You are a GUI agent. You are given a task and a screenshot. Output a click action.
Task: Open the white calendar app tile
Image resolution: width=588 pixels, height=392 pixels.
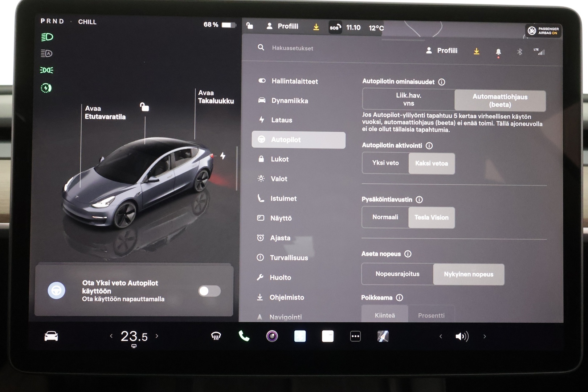pos(328,336)
